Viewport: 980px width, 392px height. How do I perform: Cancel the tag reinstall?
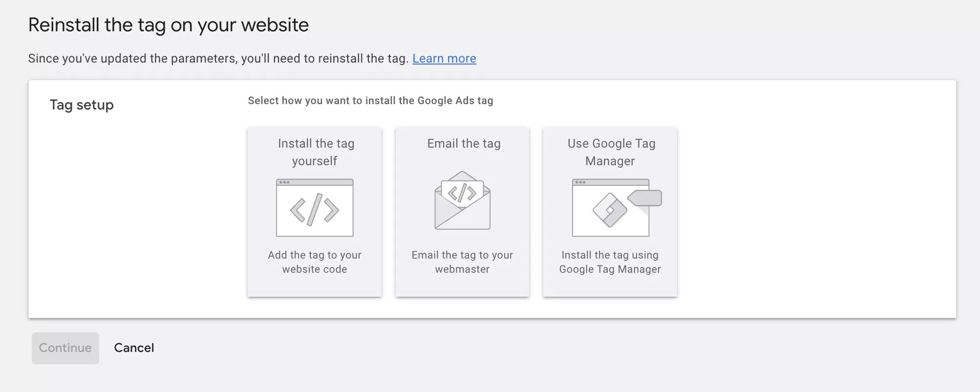134,348
